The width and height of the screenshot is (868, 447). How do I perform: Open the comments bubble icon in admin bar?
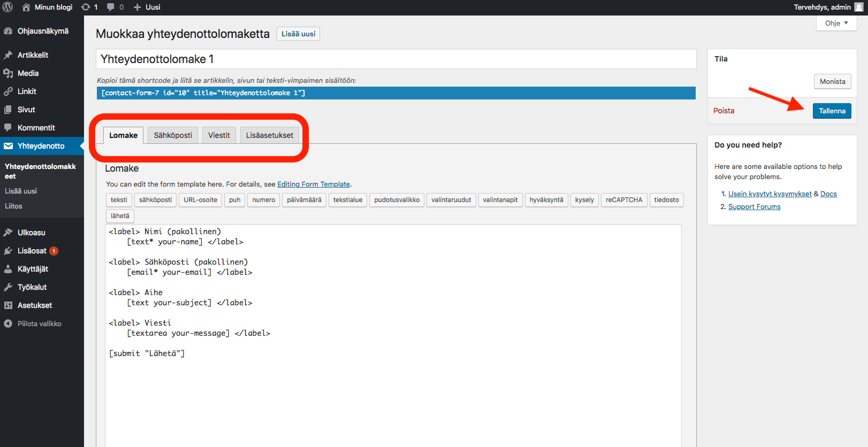(111, 7)
